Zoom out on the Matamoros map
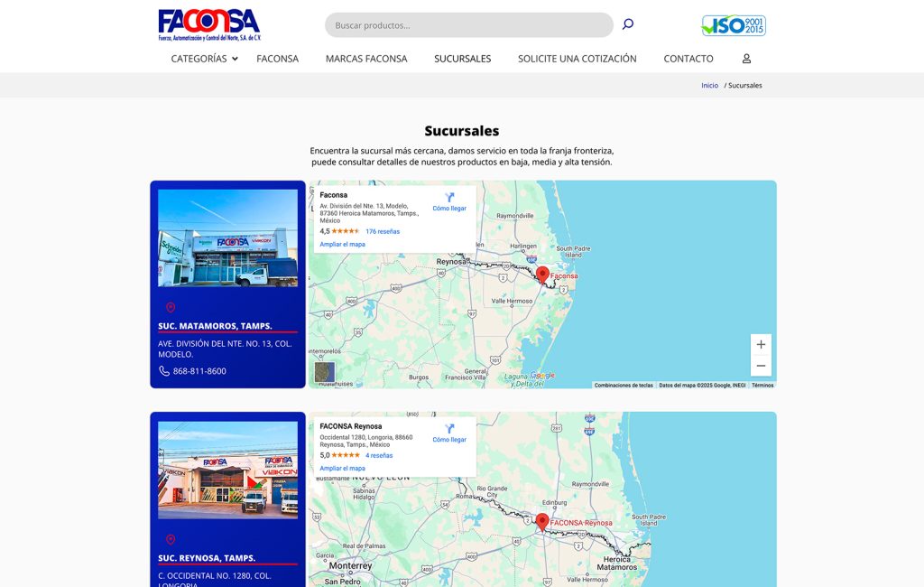Image resolution: width=924 pixels, height=587 pixels. point(761,366)
